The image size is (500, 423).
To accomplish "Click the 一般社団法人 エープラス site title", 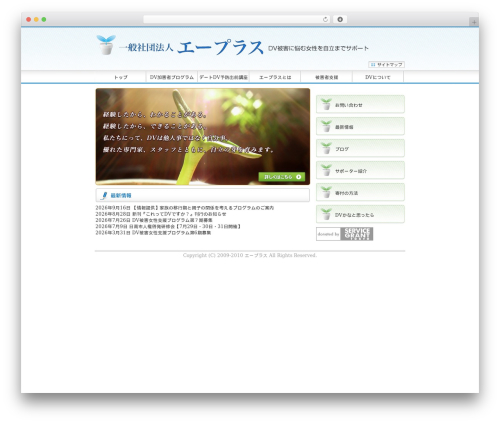I will coord(191,47).
